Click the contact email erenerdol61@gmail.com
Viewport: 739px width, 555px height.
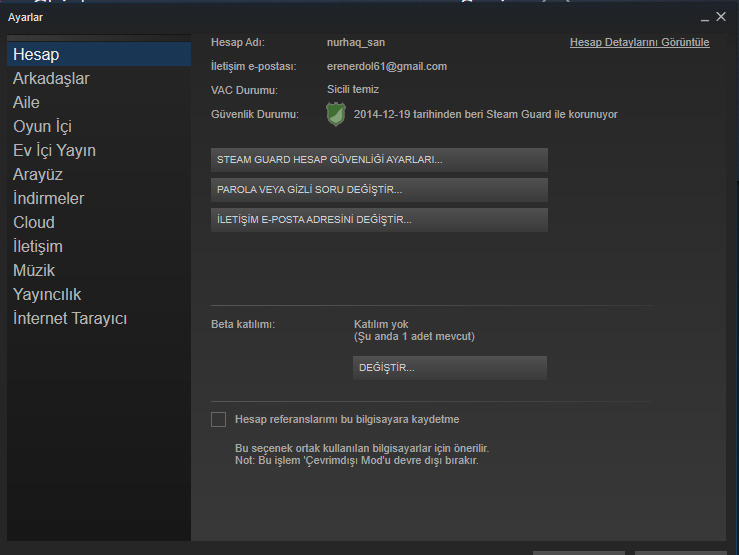(387, 66)
